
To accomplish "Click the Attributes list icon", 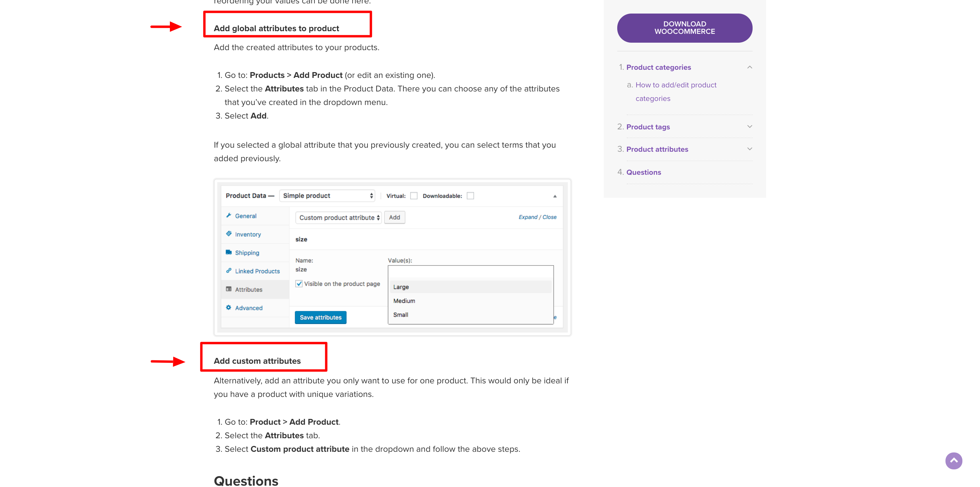I will click(x=229, y=289).
